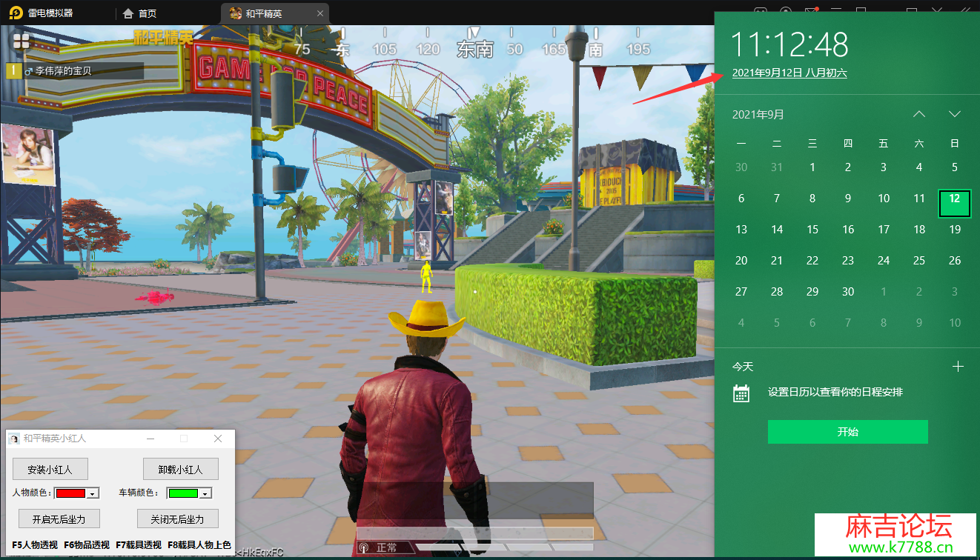Select date 18 in the calendar
The width and height of the screenshot is (980, 560).
click(x=919, y=230)
